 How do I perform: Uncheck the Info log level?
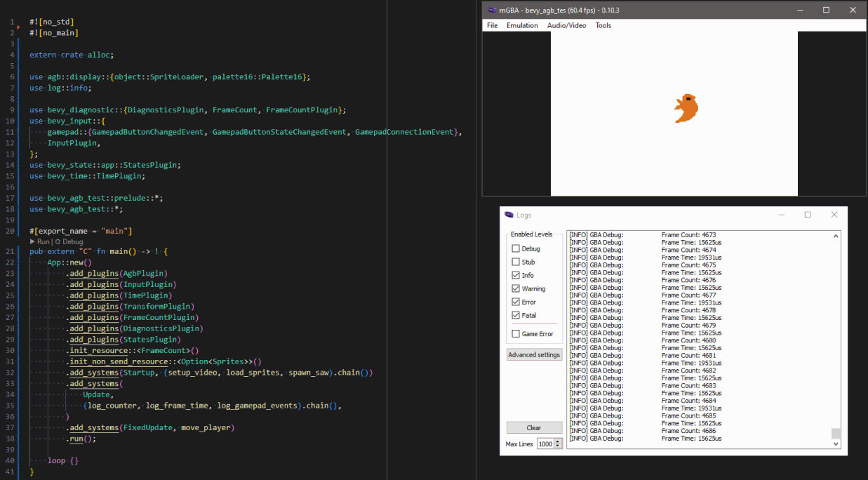(x=516, y=275)
